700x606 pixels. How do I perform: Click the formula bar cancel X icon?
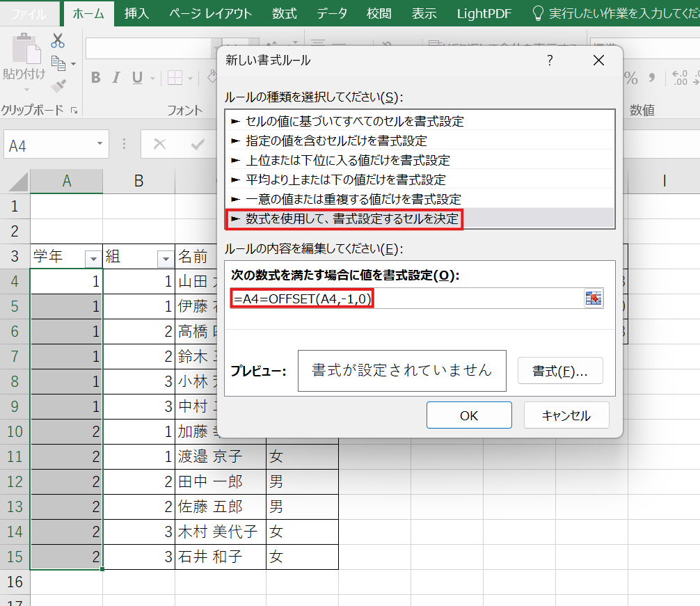click(x=159, y=144)
